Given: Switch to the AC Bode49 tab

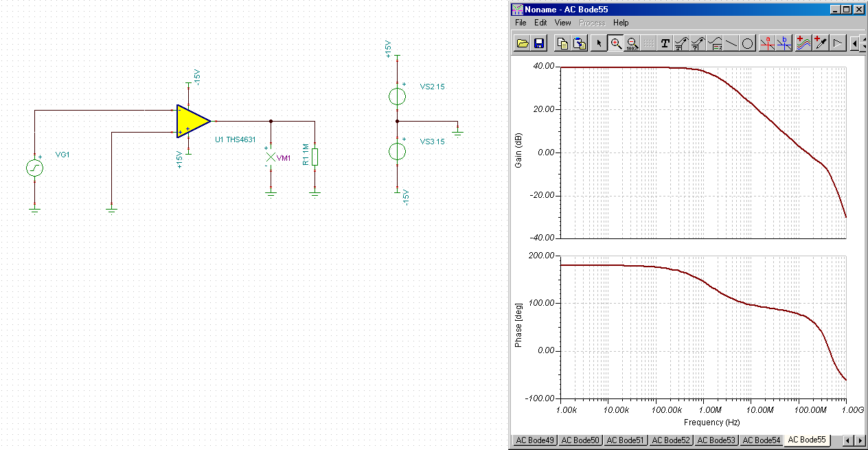Looking at the screenshot, I should tap(535, 440).
